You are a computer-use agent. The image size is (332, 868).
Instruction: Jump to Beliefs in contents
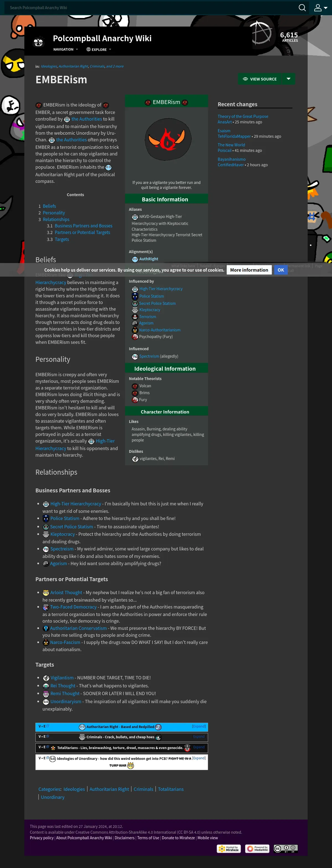[49, 206]
